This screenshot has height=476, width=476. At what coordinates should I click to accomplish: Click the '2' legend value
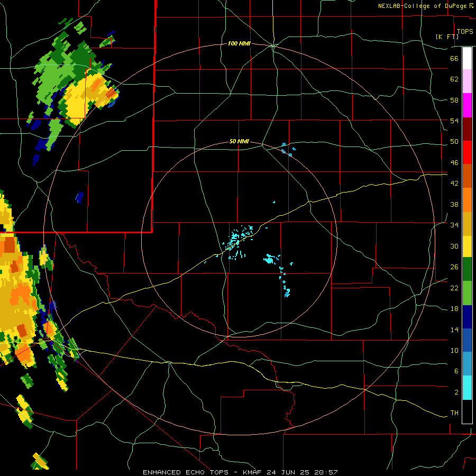[456, 392]
